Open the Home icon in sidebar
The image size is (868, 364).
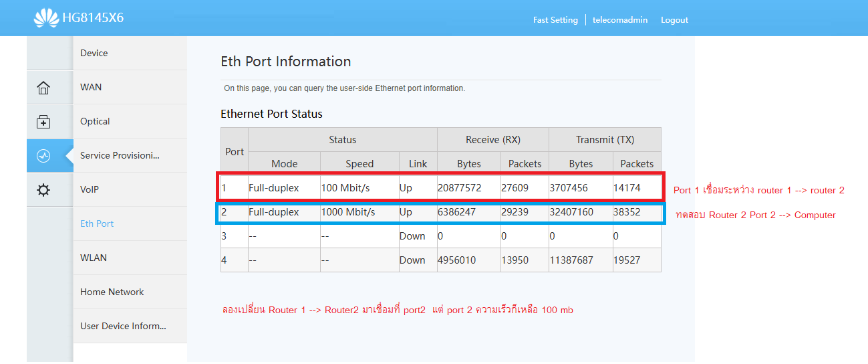[43, 88]
